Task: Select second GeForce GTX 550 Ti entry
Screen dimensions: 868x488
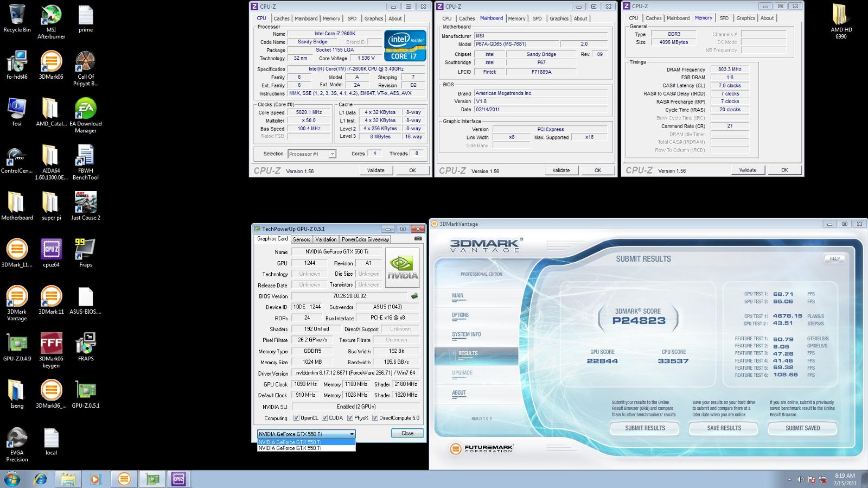Action: click(x=306, y=448)
